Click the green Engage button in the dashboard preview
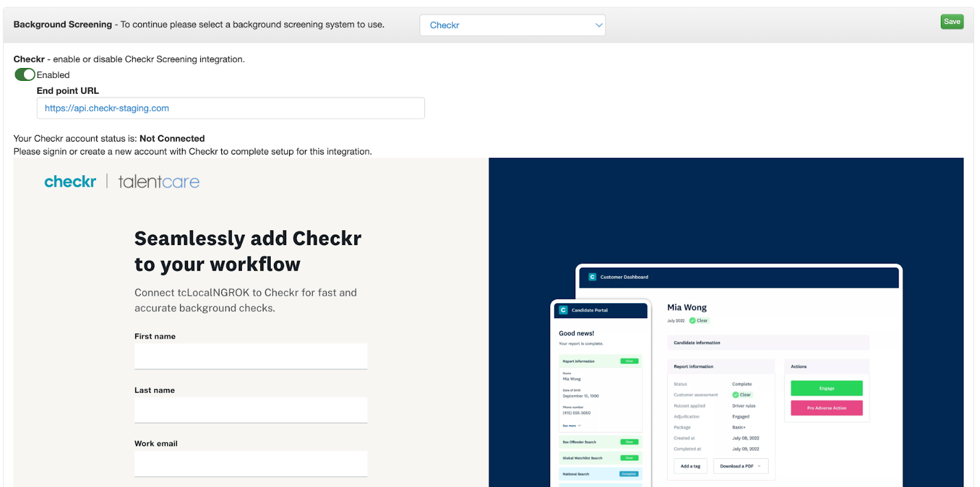The height and width of the screenshot is (487, 980). [826, 388]
